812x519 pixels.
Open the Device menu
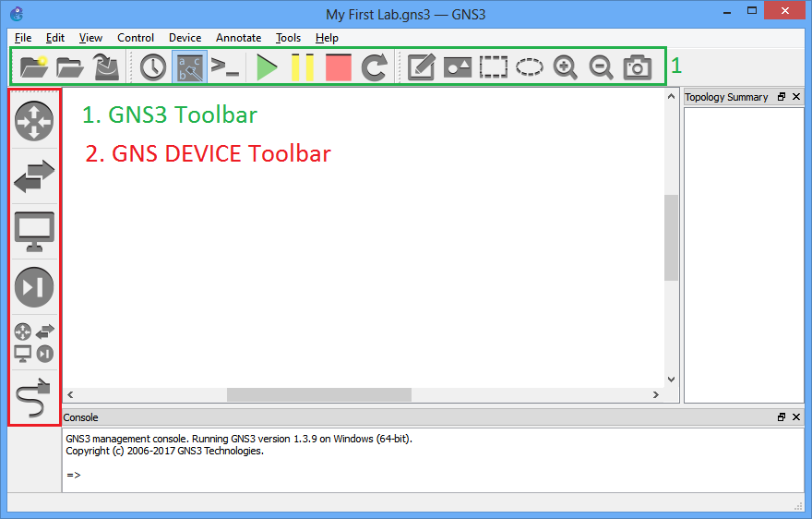[185, 38]
